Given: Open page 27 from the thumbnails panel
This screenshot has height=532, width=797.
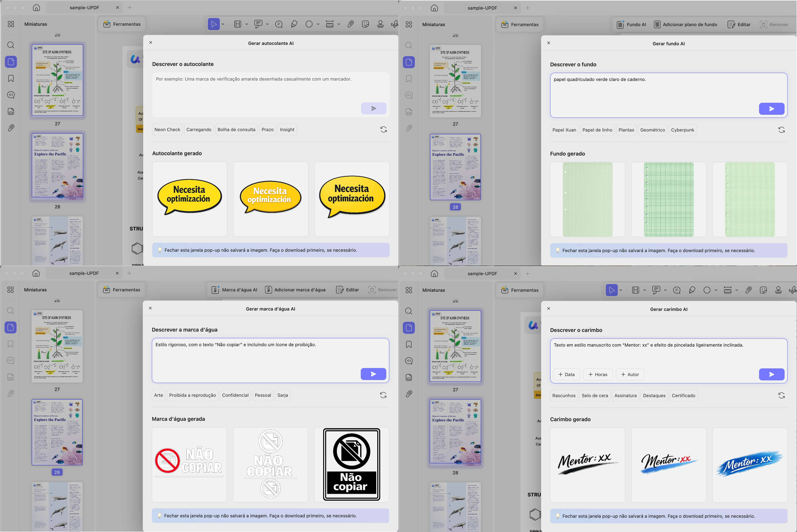Looking at the screenshot, I should click(57, 80).
